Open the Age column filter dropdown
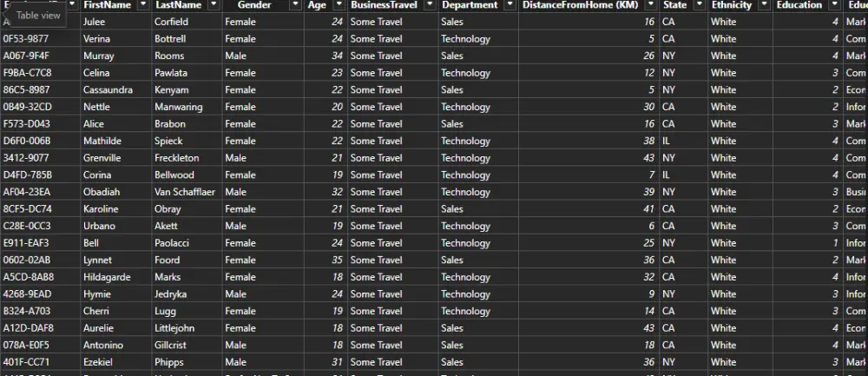 tap(337, 5)
